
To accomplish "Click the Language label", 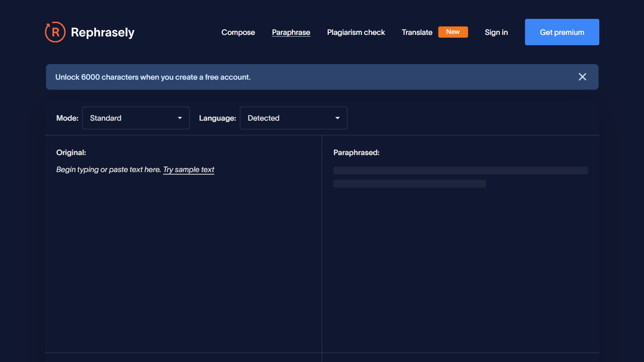I will (217, 118).
